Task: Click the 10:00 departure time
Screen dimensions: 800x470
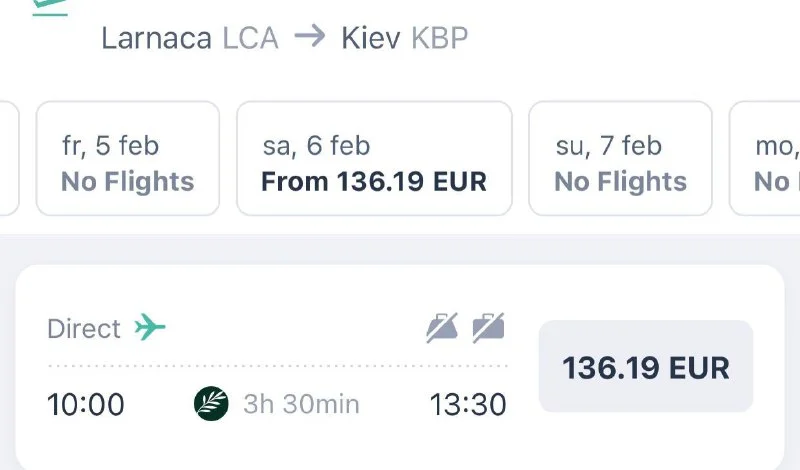Action: 86,405
